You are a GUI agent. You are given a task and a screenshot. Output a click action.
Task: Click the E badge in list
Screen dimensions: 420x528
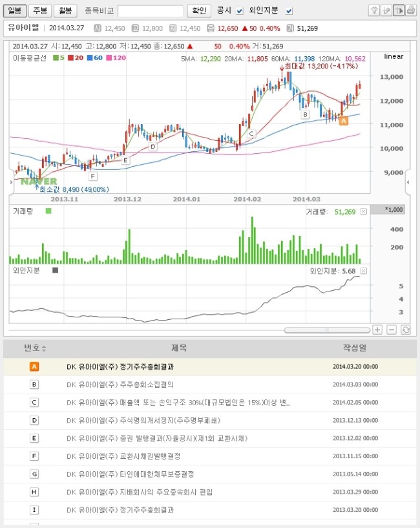click(34, 438)
